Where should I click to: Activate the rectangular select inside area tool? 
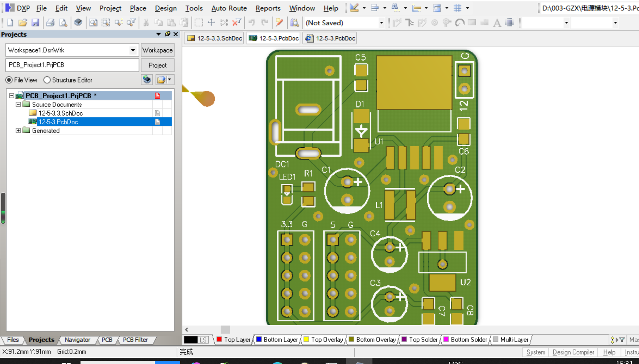pos(199,23)
